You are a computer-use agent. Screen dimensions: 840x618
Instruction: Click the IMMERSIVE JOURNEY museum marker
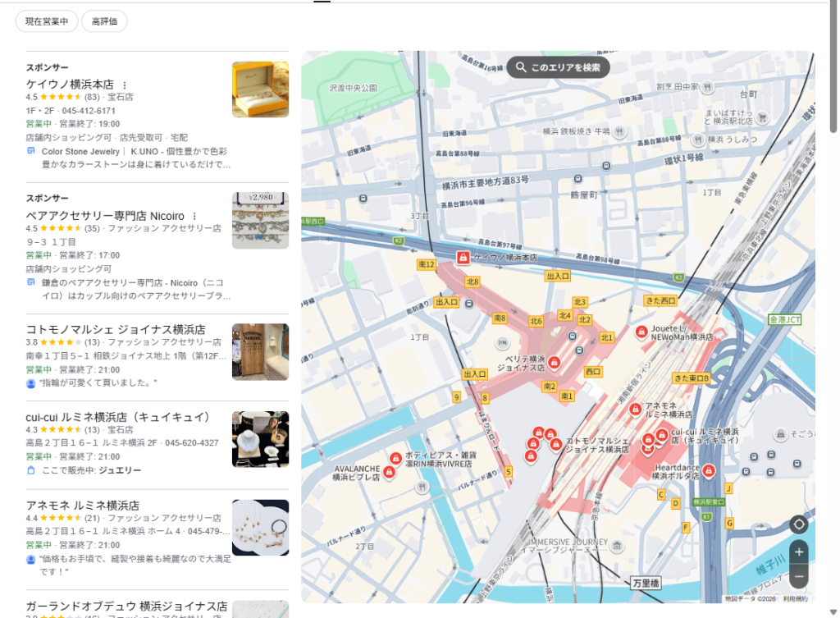point(617,546)
